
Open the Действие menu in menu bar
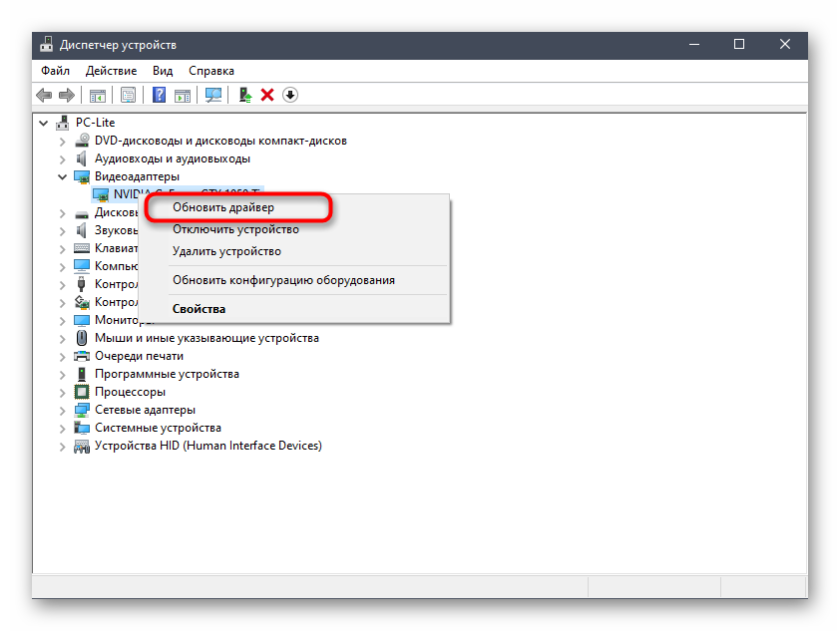111,71
